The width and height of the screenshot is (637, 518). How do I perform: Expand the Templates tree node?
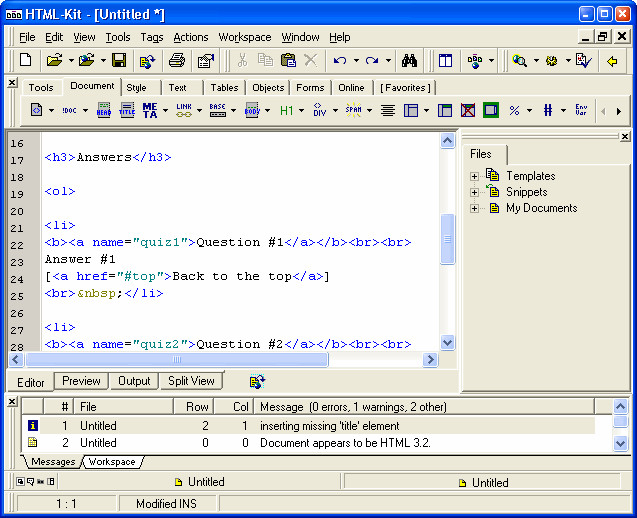coord(474,176)
